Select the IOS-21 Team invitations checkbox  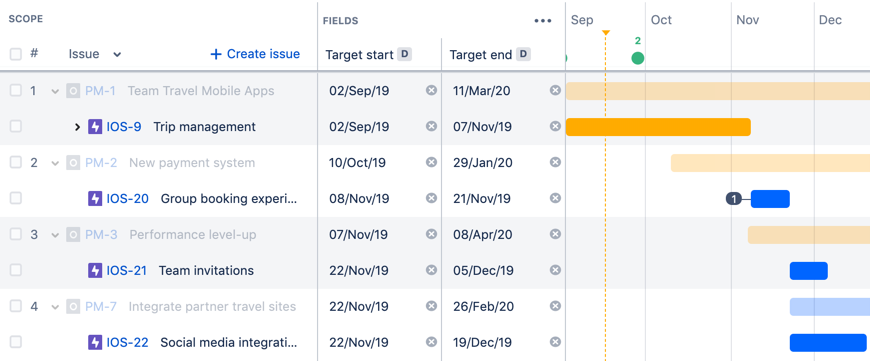(16, 270)
